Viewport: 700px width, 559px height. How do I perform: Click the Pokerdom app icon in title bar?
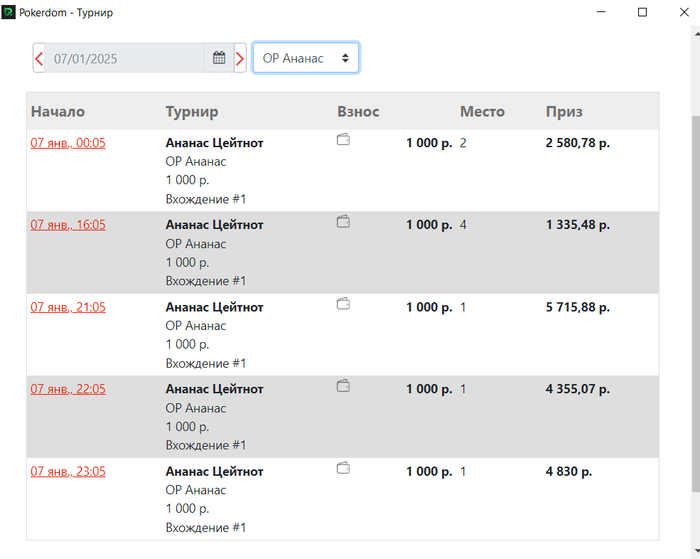[9, 13]
